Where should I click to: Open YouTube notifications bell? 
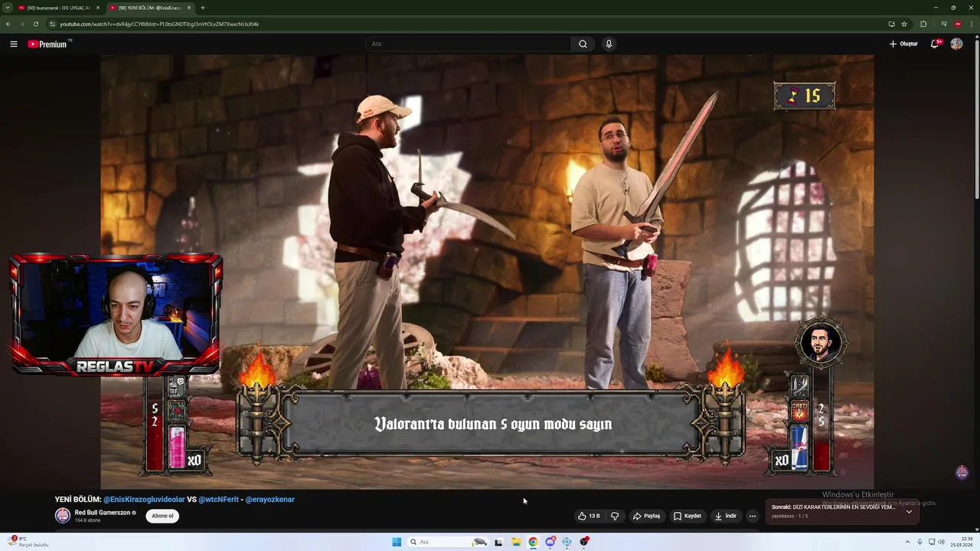(934, 44)
